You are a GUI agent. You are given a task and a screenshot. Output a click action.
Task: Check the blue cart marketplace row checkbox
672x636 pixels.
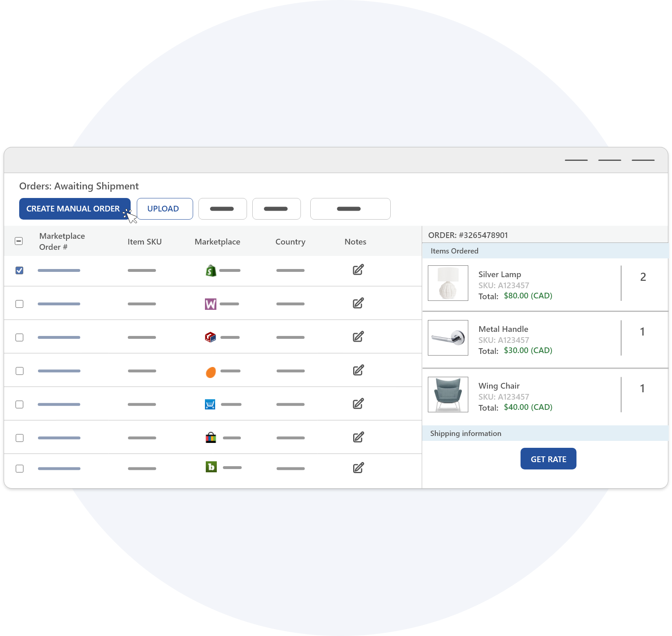[x=19, y=404]
